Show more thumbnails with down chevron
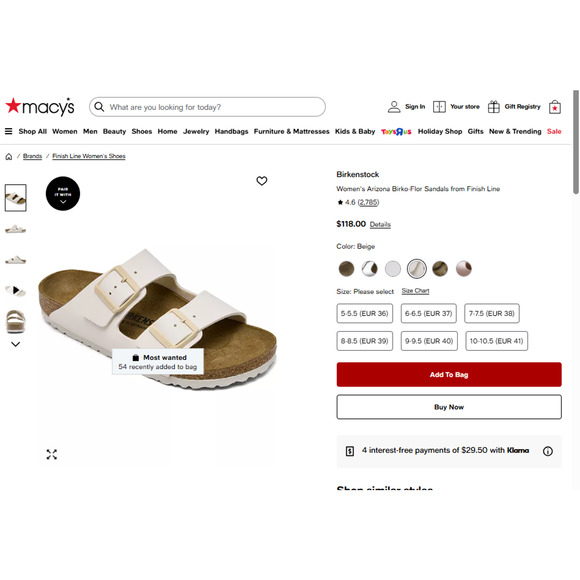Viewport: 580px width, 580px height. click(16, 344)
